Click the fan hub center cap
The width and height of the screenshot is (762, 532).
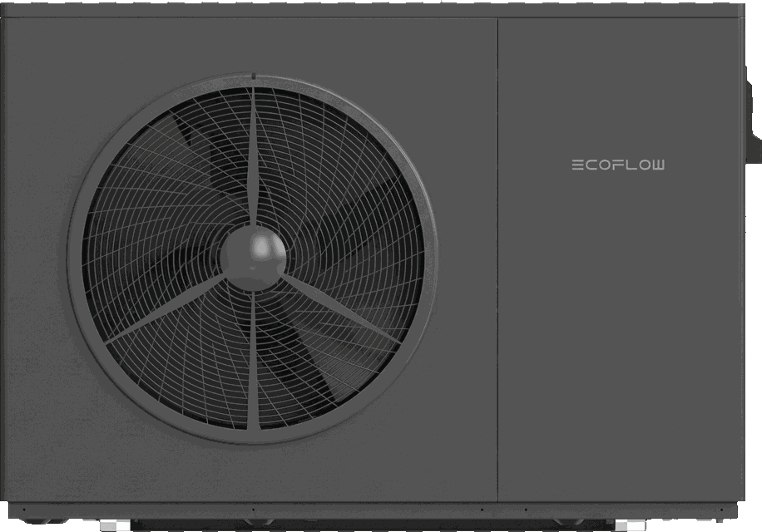pos(253,258)
